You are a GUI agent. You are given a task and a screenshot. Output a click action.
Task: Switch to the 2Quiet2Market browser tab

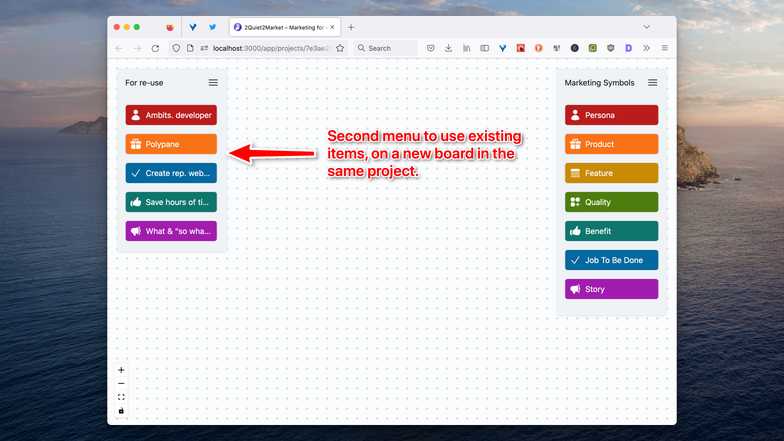283,27
